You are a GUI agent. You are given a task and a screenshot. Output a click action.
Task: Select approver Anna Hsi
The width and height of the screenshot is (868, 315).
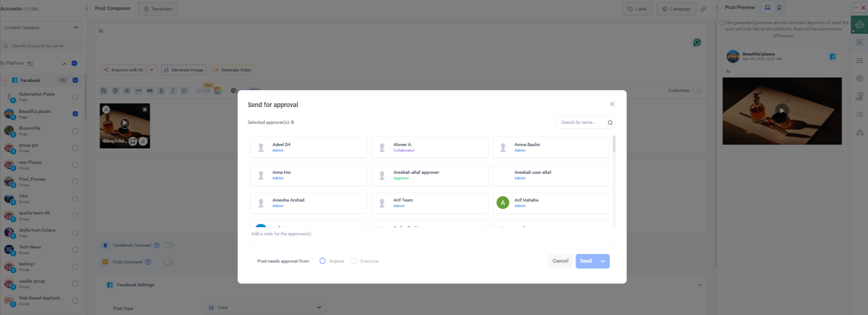(x=309, y=175)
